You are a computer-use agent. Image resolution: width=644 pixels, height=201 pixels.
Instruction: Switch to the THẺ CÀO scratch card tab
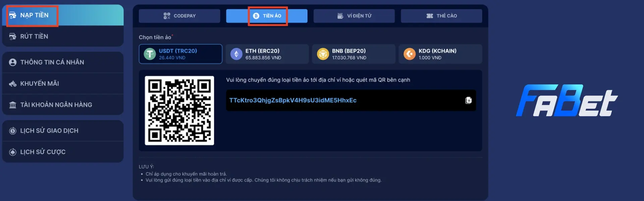coord(441,16)
